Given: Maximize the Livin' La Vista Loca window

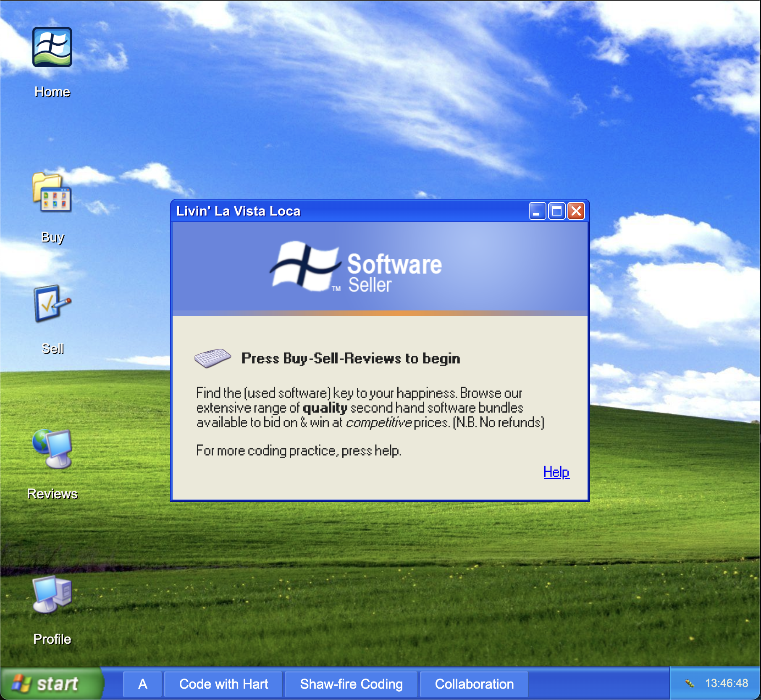Looking at the screenshot, I should coord(556,211).
